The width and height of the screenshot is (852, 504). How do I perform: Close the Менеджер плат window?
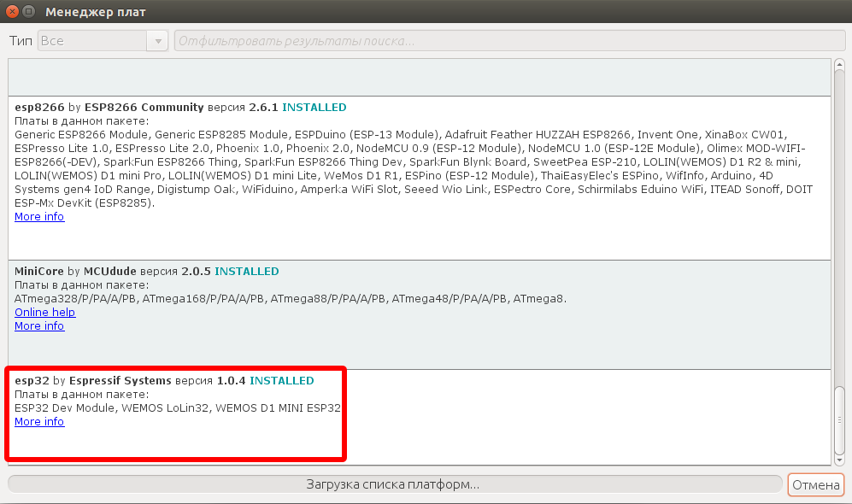[11, 12]
